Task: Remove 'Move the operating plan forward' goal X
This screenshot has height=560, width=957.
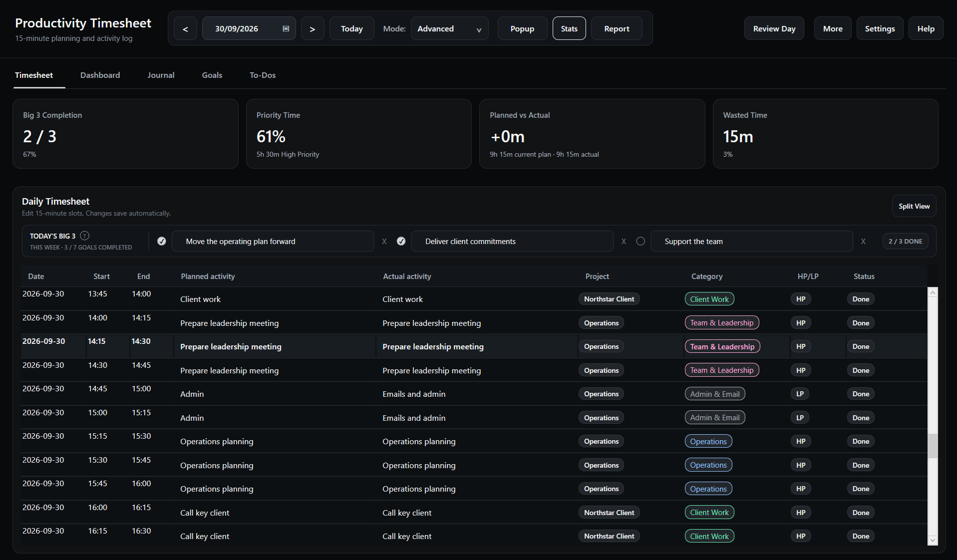Action: coord(384,242)
